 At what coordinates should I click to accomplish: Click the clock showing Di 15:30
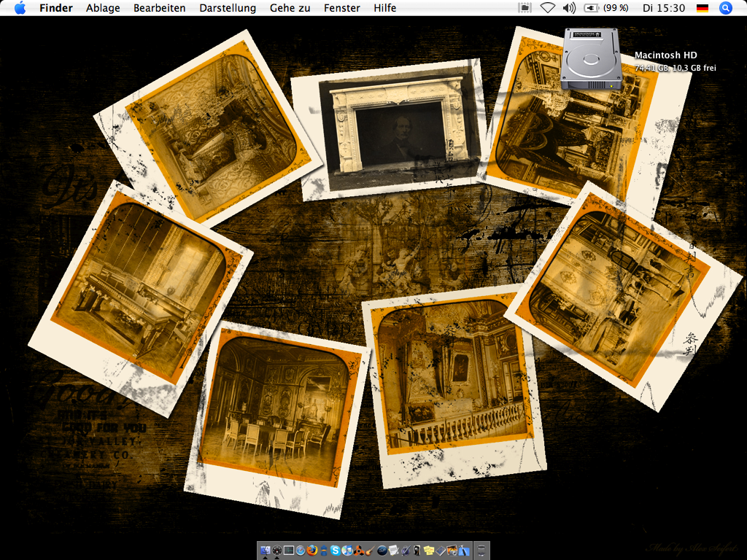coord(664,8)
